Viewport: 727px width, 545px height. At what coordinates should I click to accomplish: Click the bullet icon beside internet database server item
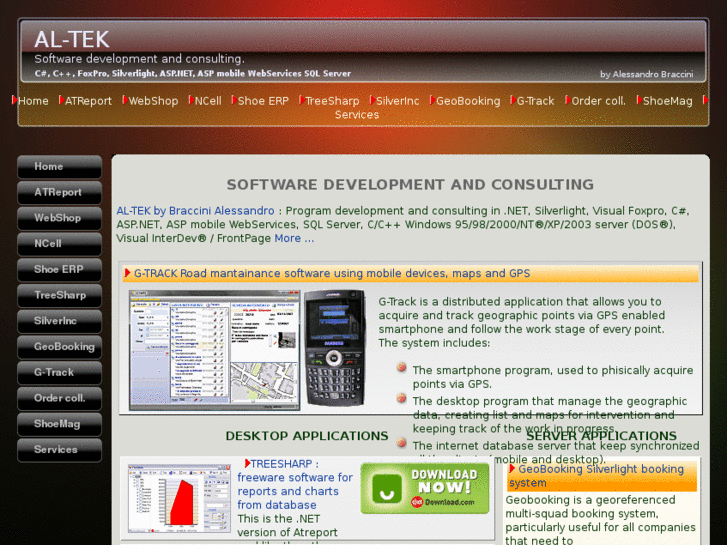[402, 443]
